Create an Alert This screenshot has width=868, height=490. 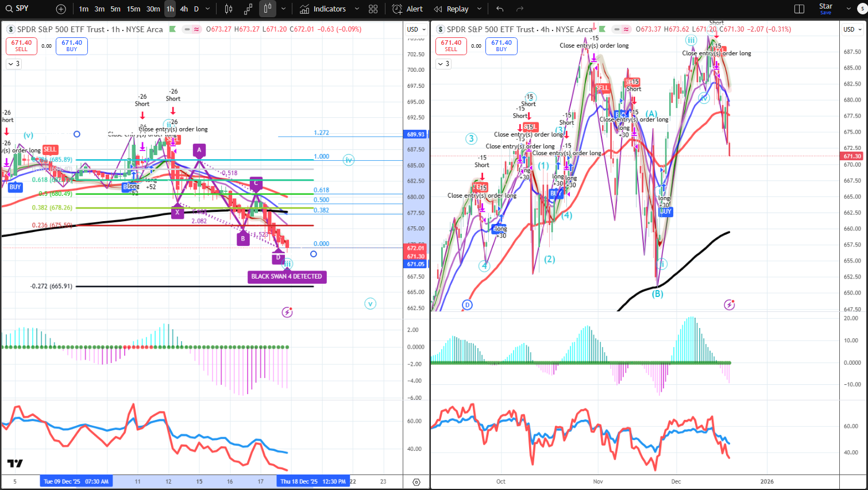(407, 9)
